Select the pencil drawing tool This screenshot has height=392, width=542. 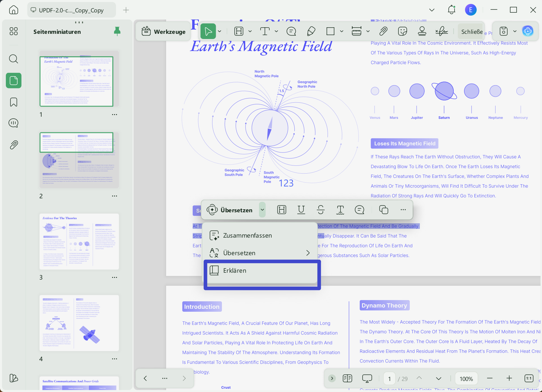point(311,31)
